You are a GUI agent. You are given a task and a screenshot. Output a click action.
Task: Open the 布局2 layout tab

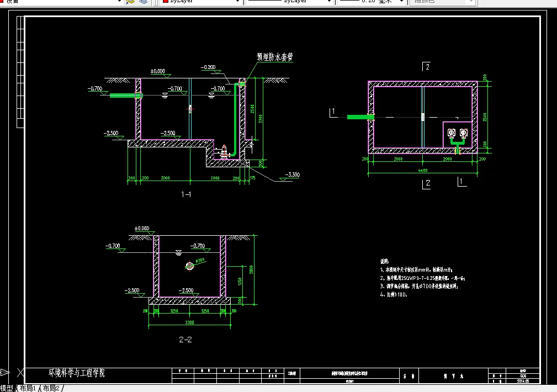pyautogui.click(x=51, y=388)
